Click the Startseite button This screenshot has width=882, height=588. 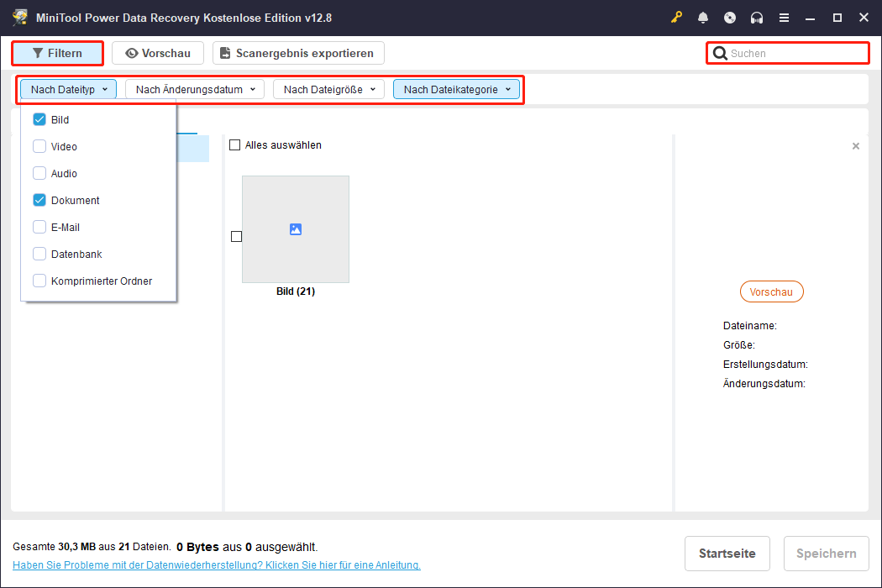(x=727, y=554)
